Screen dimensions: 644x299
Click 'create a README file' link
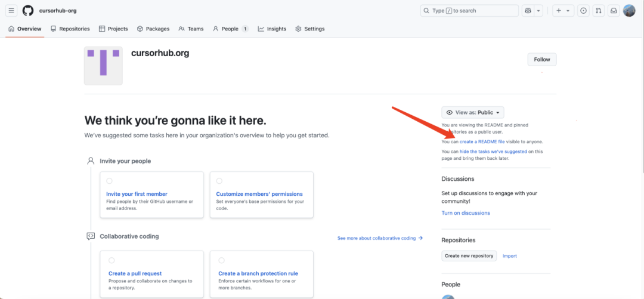[482, 142]
